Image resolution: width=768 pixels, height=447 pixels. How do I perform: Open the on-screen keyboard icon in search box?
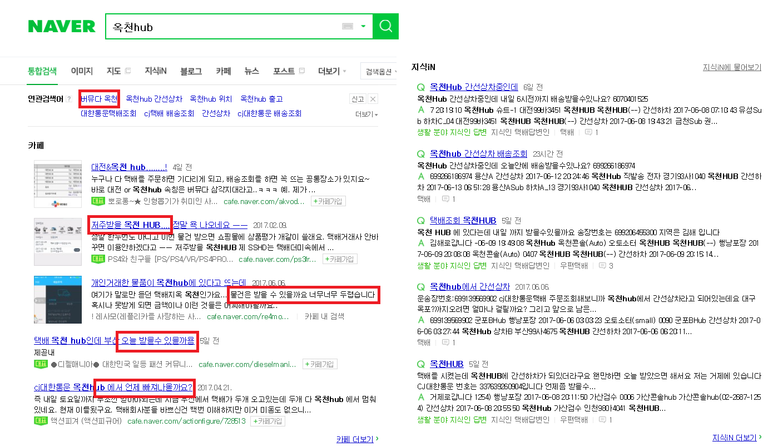(347, 26)
